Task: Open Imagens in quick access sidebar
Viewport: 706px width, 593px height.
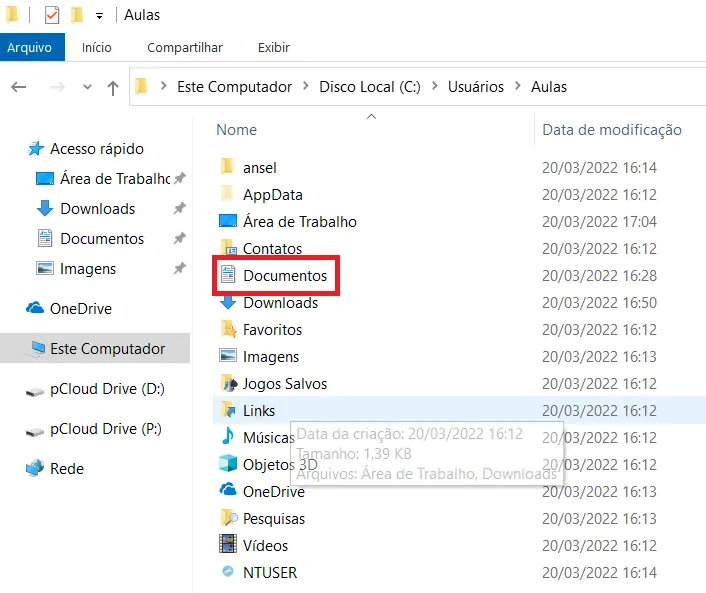Action: click(88, 269)
